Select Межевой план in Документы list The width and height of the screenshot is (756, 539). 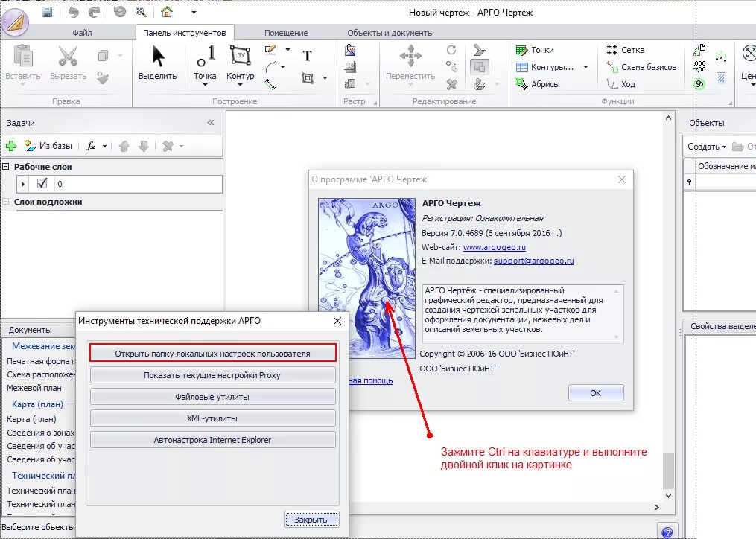tap(34, 388)
